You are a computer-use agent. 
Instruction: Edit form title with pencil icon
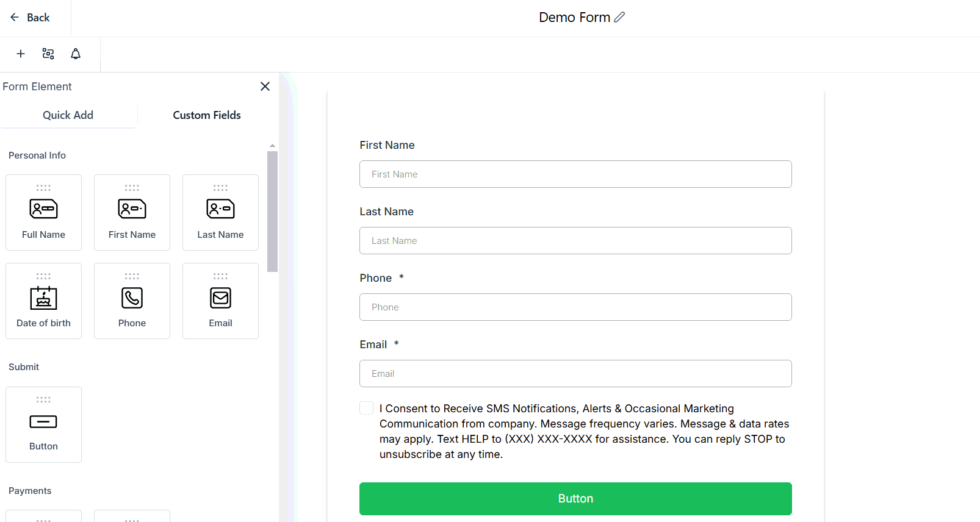click(619, 17)
